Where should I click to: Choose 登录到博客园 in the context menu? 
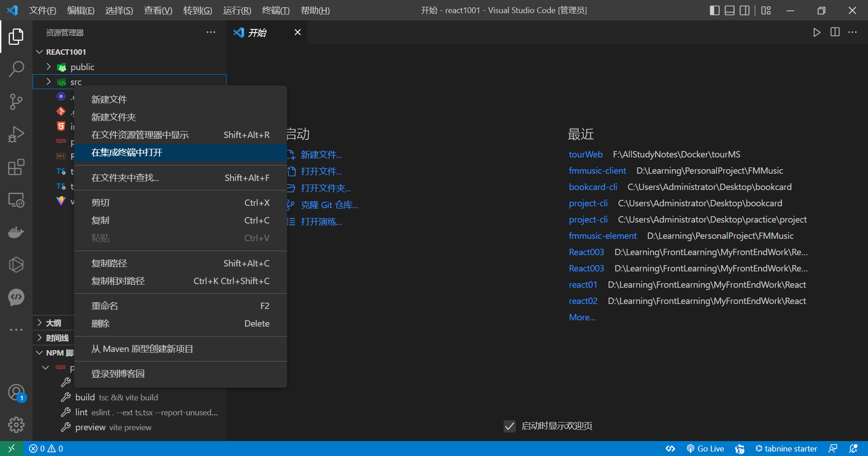(180, 374)
